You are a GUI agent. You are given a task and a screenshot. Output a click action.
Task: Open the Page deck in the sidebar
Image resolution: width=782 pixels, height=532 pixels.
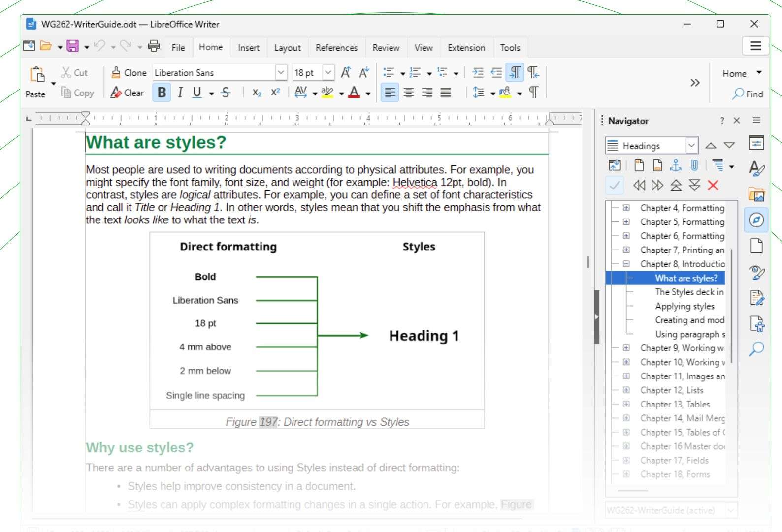[x=756, y=245]
